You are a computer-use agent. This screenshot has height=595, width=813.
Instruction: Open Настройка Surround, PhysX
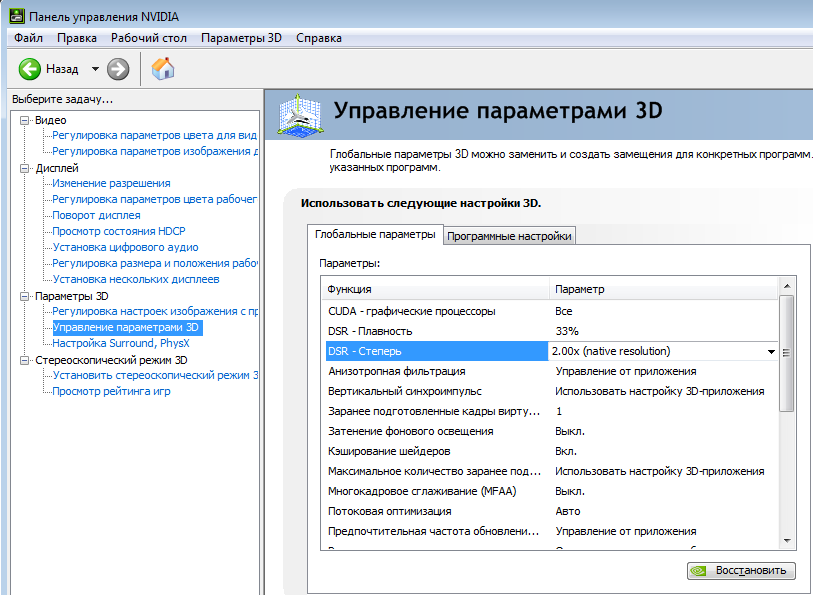click(x=121, y=343)
